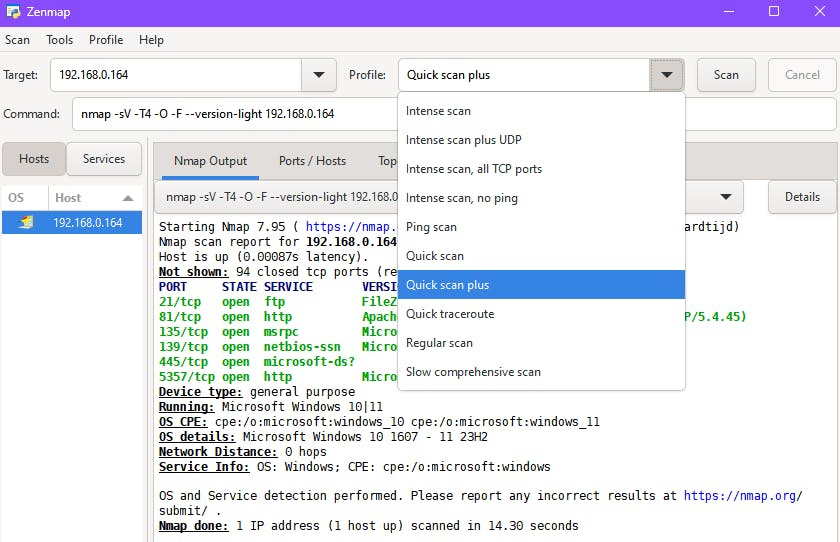Click the 5357/tcp port entry

186,377
